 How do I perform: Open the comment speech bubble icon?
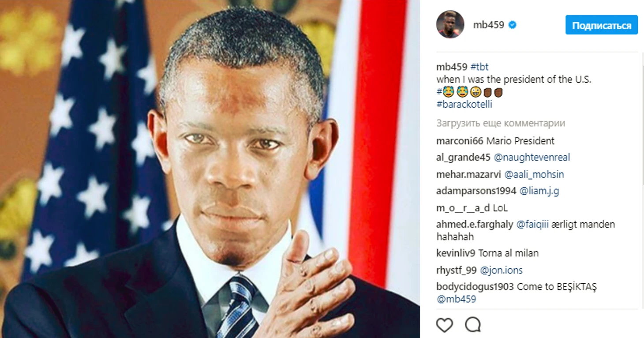click(473, 325)
